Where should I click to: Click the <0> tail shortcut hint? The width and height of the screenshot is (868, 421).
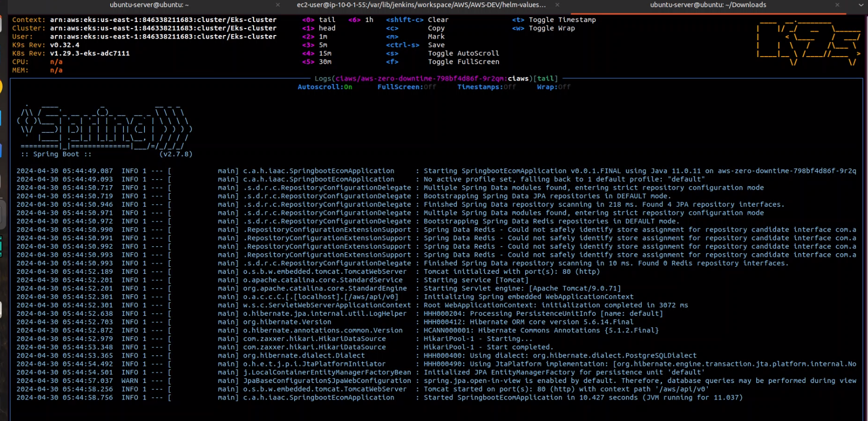pyautogui.click(x=319, y=20)
